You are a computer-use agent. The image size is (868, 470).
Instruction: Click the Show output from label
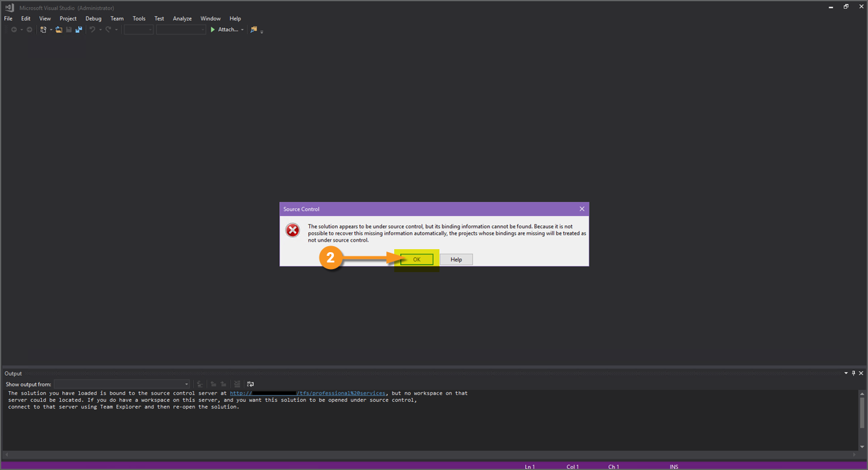coord(28,384)
